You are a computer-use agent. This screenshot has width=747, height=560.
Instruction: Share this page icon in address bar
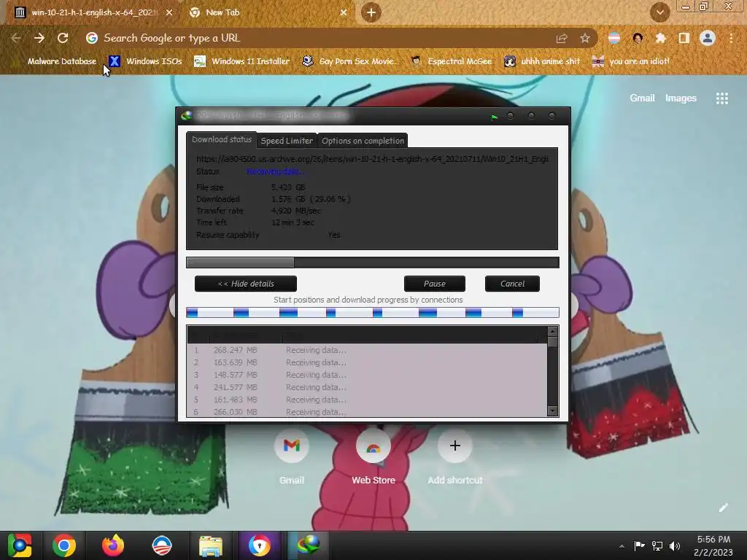pos(562,39)
